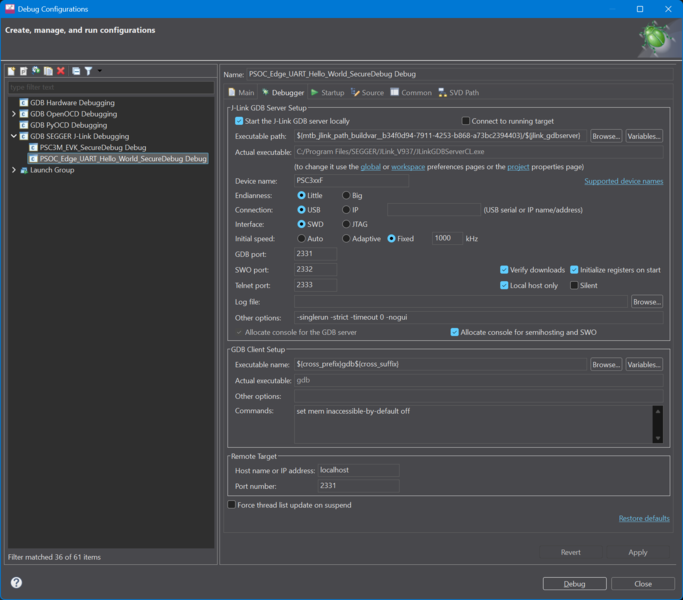
Task: Select GDB Hardware Debugging label in the tree
Action: [x=72, y=103]
